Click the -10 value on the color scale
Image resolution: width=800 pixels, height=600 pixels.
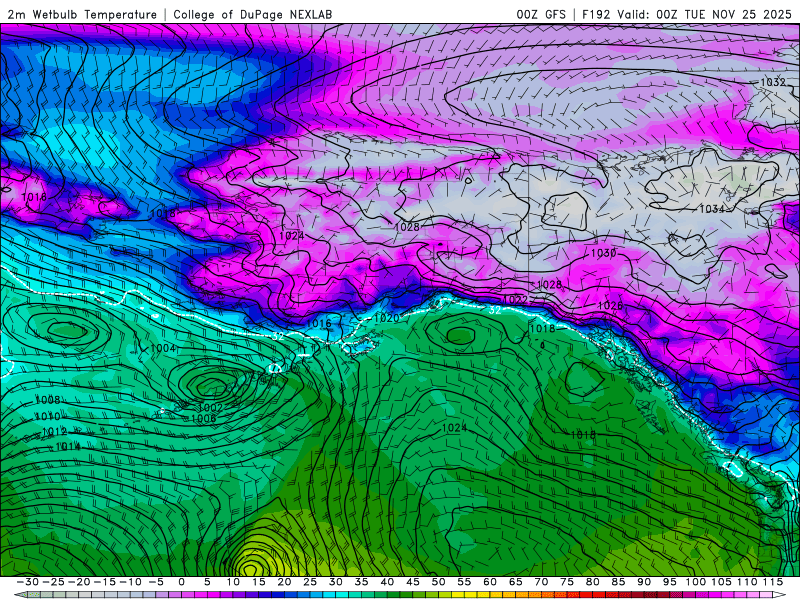tap(130, 582)
